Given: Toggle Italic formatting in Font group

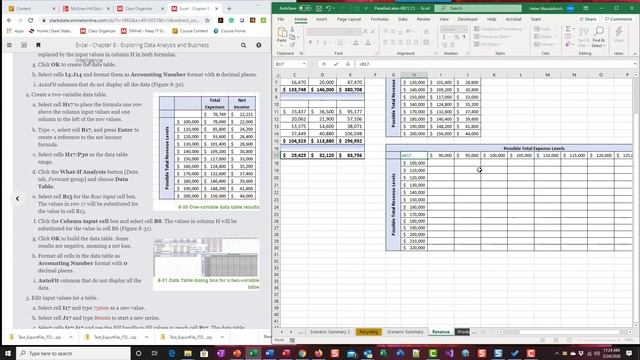Looking at the screenshot, I should (318, 42).
